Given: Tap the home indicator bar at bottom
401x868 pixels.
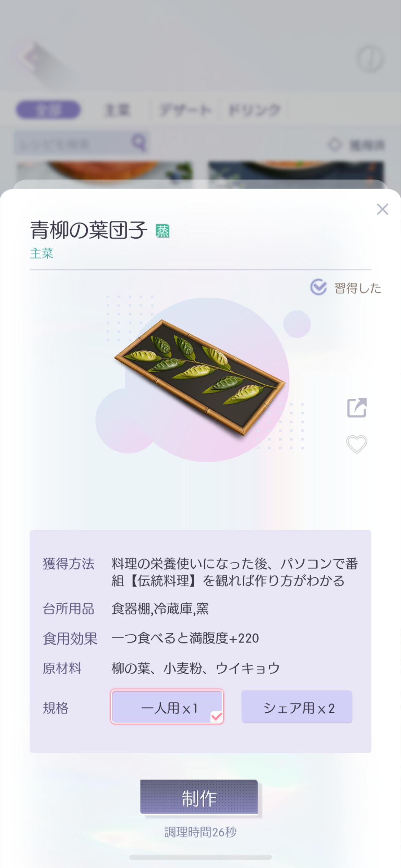Looking at the screenshot, I should (x=200, y=857).
